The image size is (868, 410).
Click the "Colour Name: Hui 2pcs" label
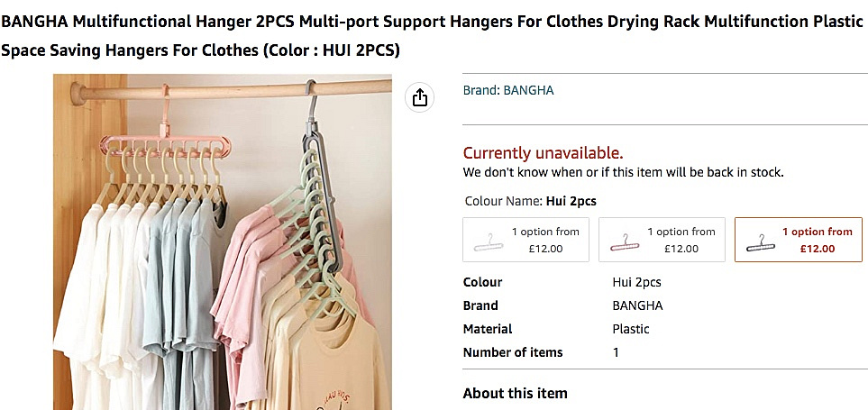coord(530,201)
